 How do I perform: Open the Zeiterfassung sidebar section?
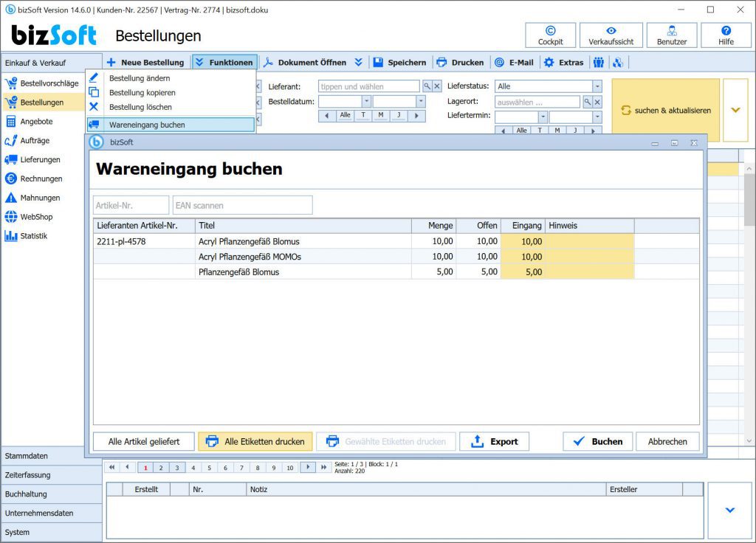point(51,475)
